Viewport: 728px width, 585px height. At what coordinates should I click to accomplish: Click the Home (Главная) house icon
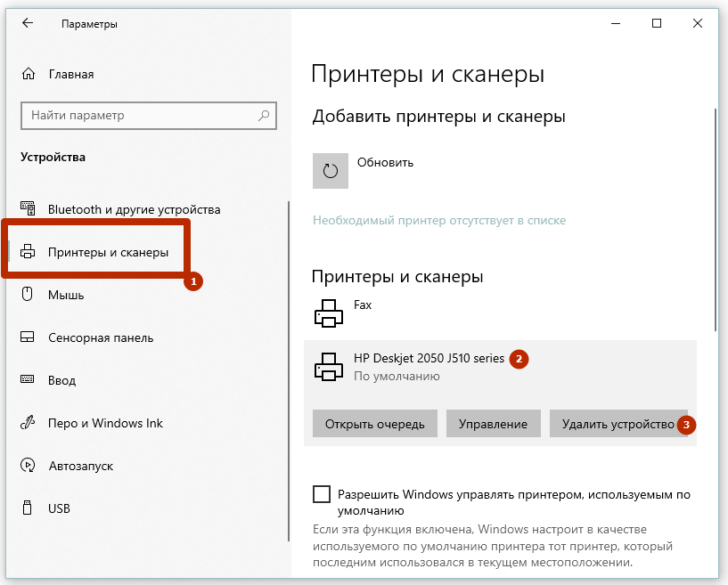point(29,74)
